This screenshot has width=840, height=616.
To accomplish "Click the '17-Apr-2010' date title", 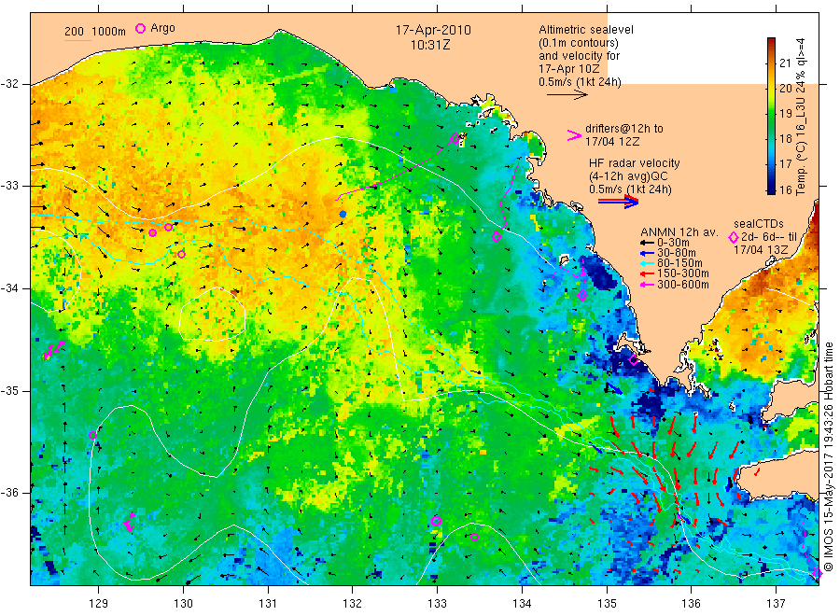I will 433,30.
